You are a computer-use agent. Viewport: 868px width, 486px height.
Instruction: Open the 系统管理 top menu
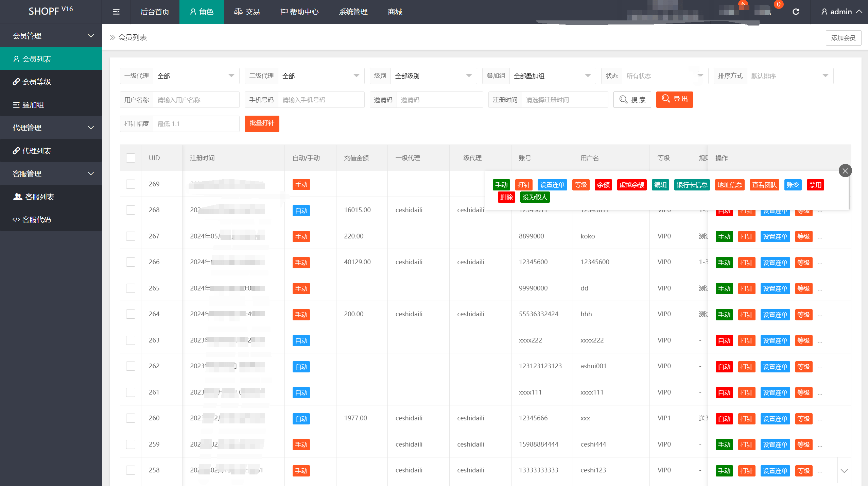click(353, 12)
